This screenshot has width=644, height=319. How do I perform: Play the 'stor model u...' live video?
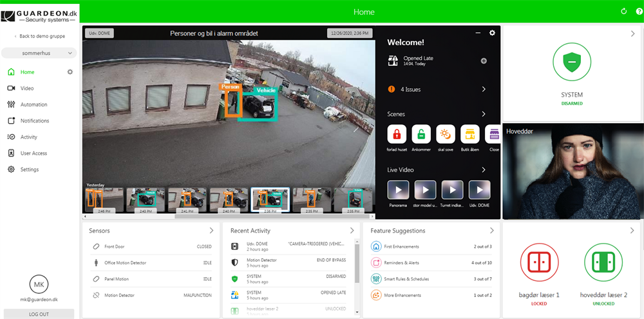(x=425, y=190)
